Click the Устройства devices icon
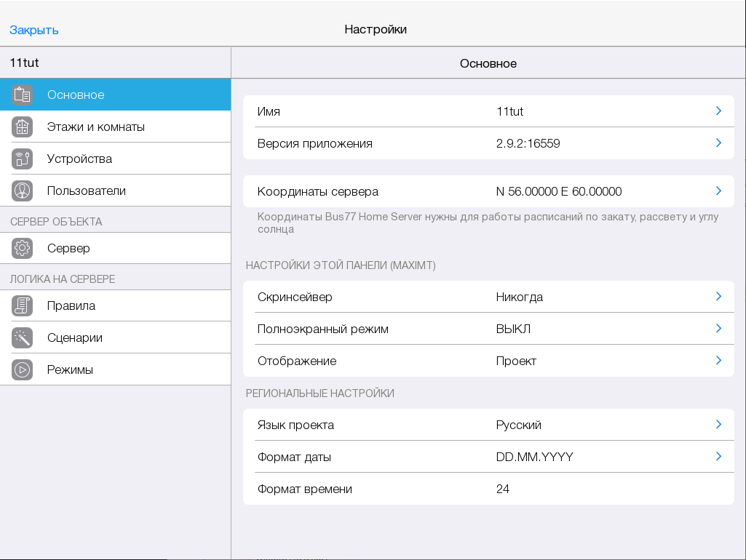The height and width of the screenshot is (560, 746). pos(23,159)
